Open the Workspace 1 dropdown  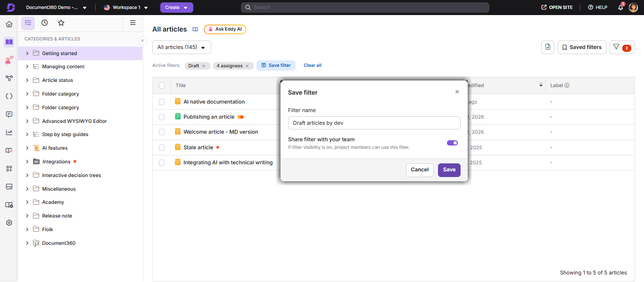tap(126, 8)
